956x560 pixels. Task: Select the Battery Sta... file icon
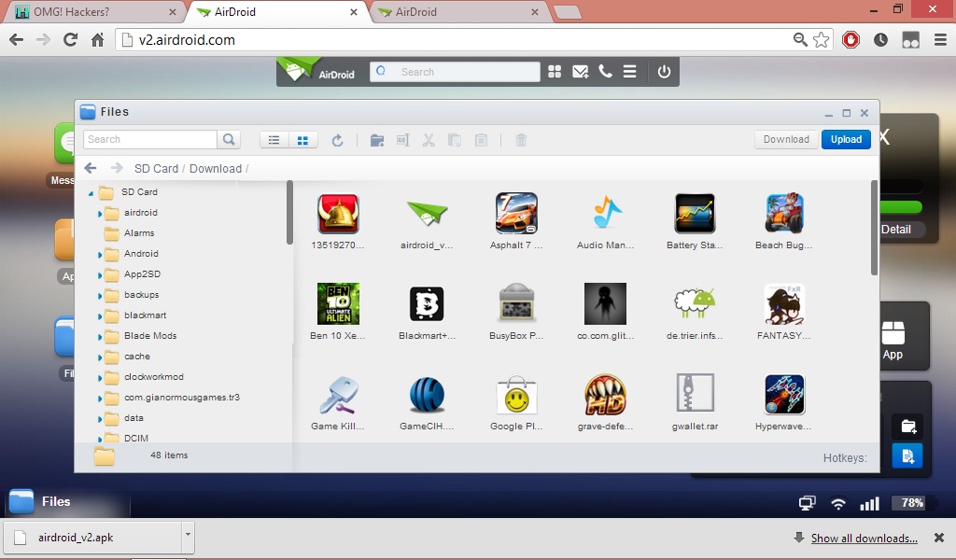point(695,214)
